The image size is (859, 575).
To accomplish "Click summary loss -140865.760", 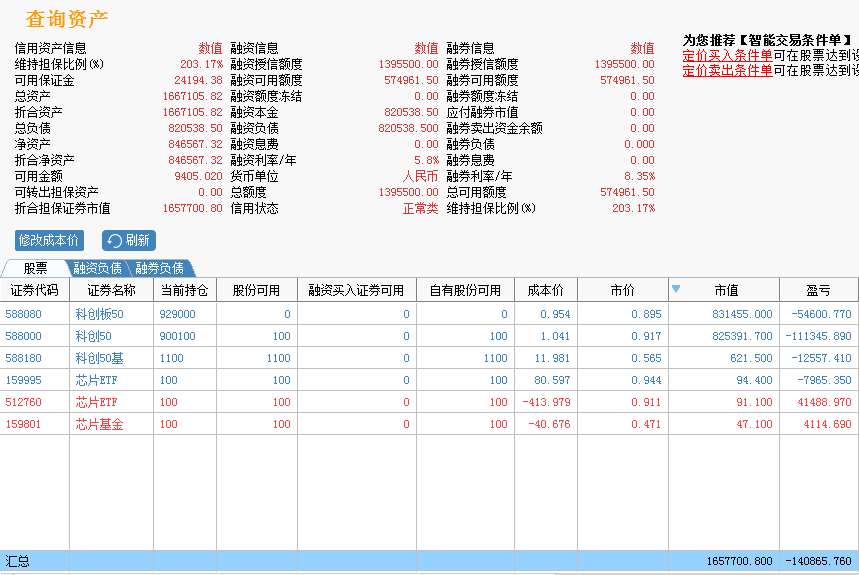I will pos(818,561).
